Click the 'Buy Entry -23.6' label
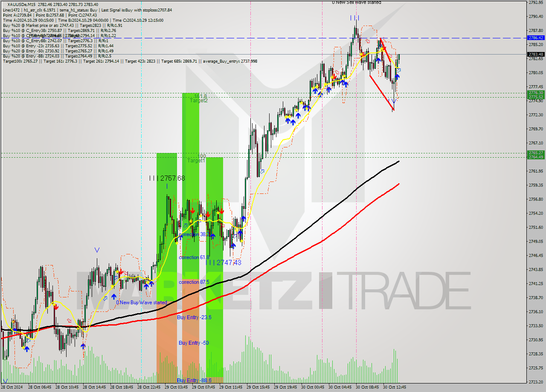546x392 pixels. (194, 317)
